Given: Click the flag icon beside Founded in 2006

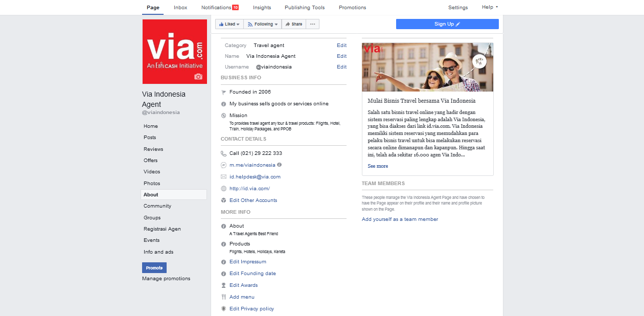Looking at the screenshot, I should point(223,93).
